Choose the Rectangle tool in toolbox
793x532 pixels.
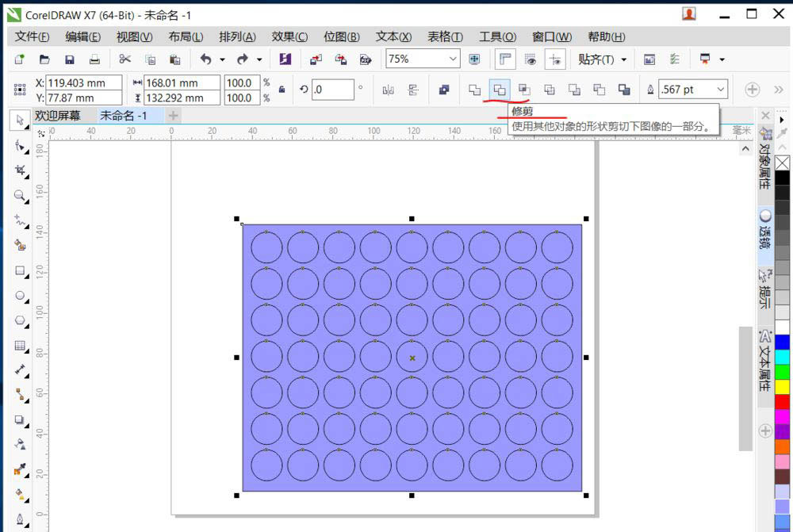click(x=20, y=270)
